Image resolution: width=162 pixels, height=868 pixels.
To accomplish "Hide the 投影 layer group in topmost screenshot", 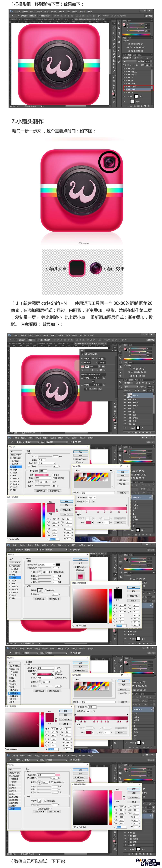I will point(124,90).
